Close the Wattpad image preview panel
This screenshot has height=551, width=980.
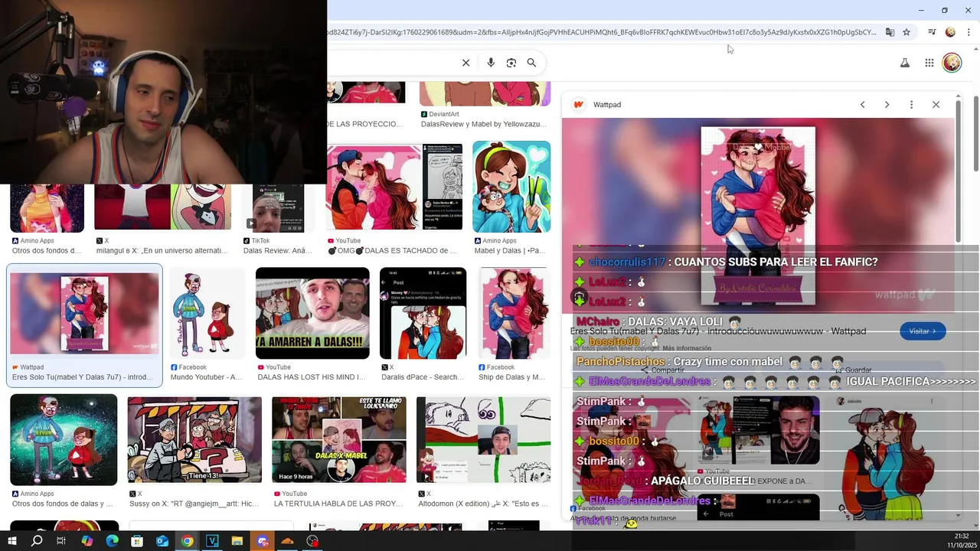(936, 104)
